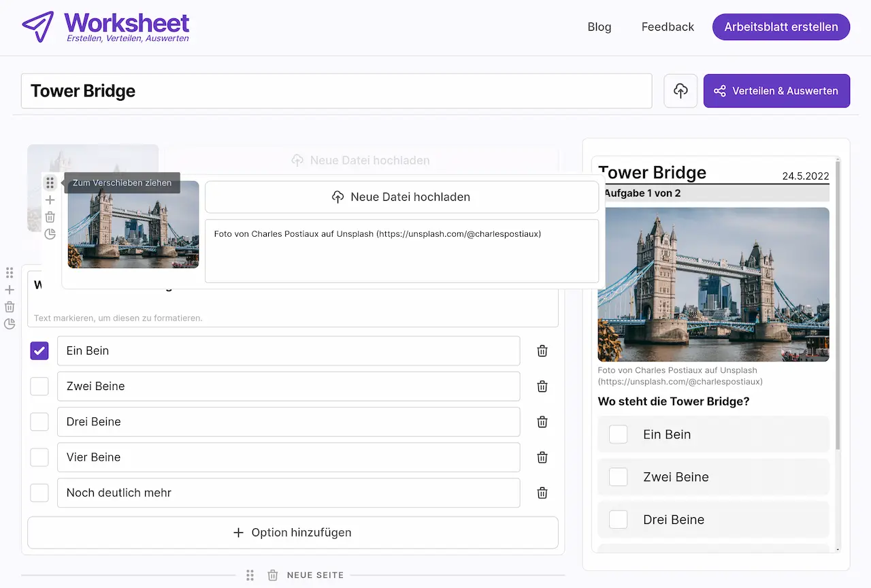
Task: Click the Tower Bridge thumbnail in the image block
Action: tap(133, 225)
